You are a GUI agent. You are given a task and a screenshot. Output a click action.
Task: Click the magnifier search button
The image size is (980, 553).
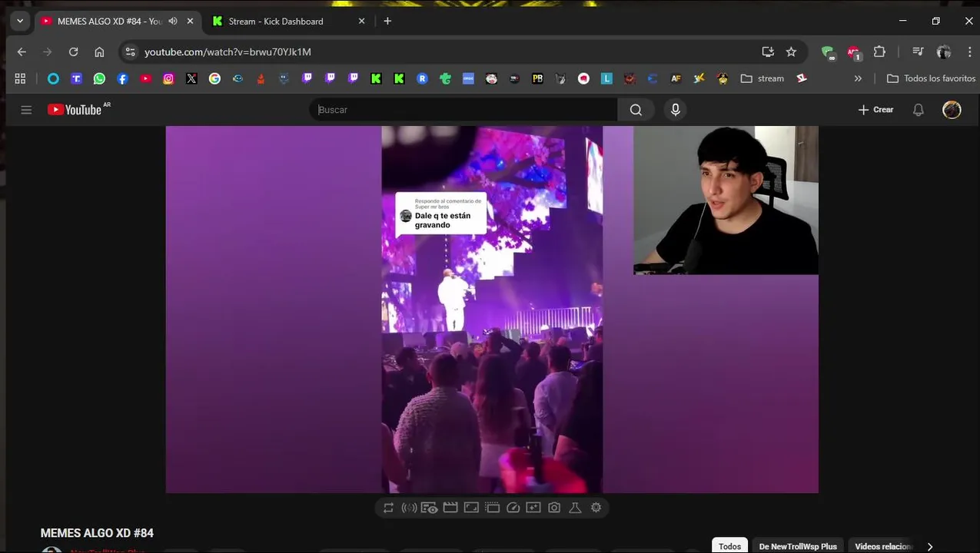[636, 110]
